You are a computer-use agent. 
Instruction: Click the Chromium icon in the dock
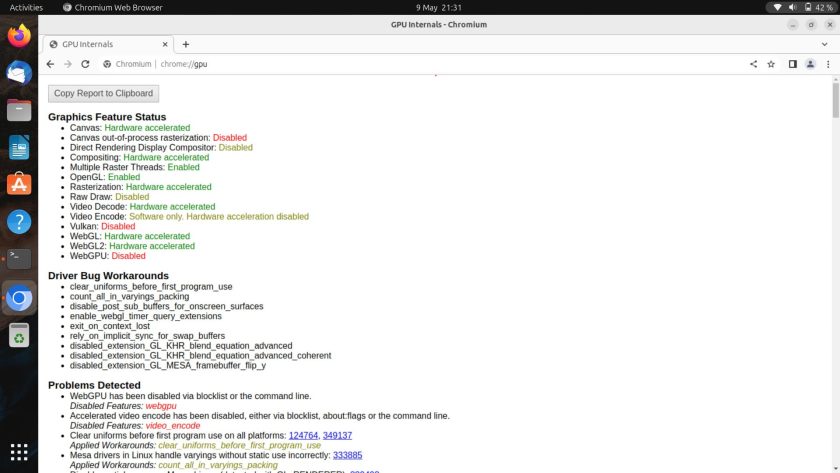pos(19,298)
